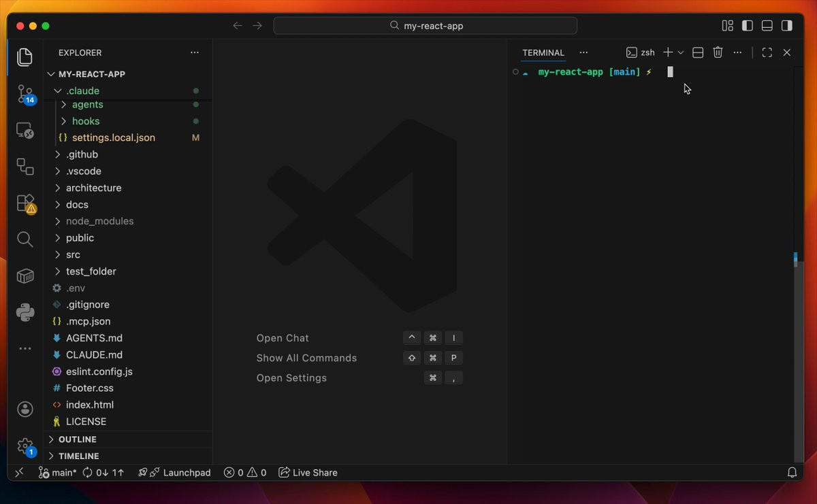817x504 pixels.
Task: Open the .gitignore file
Action: coord(128,305)
